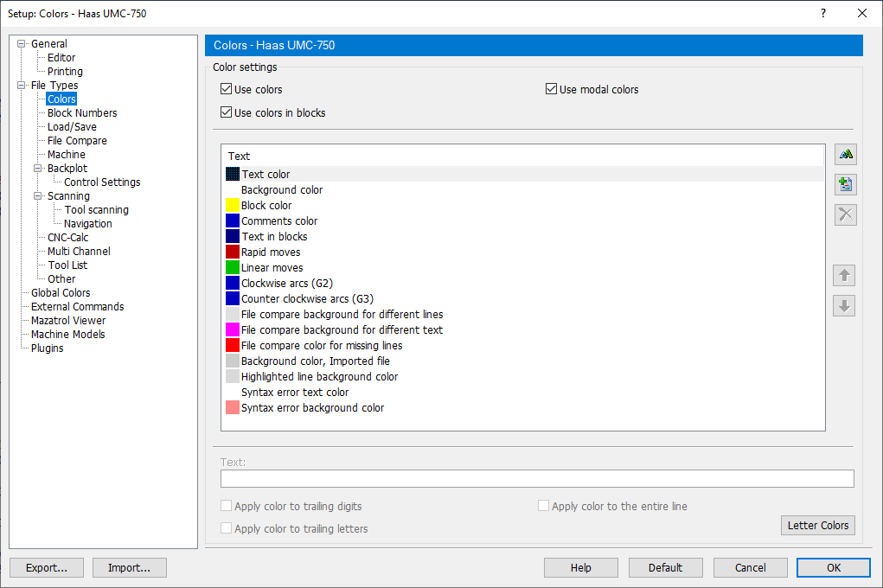883x588 pixels.
Task: Click the blue Comments color swatch
Action: (233, 220)
